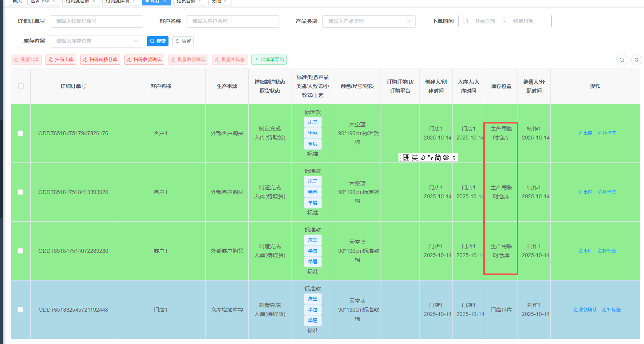Click the circular search toggle icon above table
Image resolution: width=644 pixels, height=344 pixels.
[x=621, y=60]
